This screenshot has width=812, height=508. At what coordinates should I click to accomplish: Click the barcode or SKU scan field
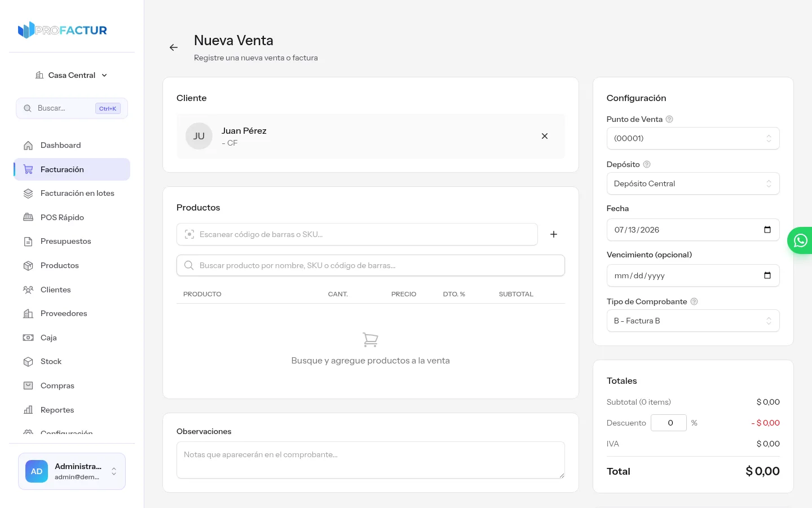click(357, 234)
